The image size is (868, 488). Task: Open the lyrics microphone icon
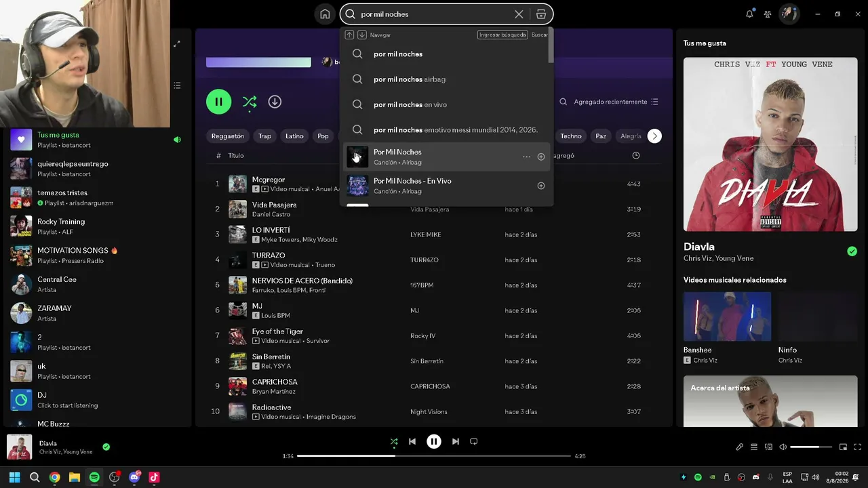[740, 447]
